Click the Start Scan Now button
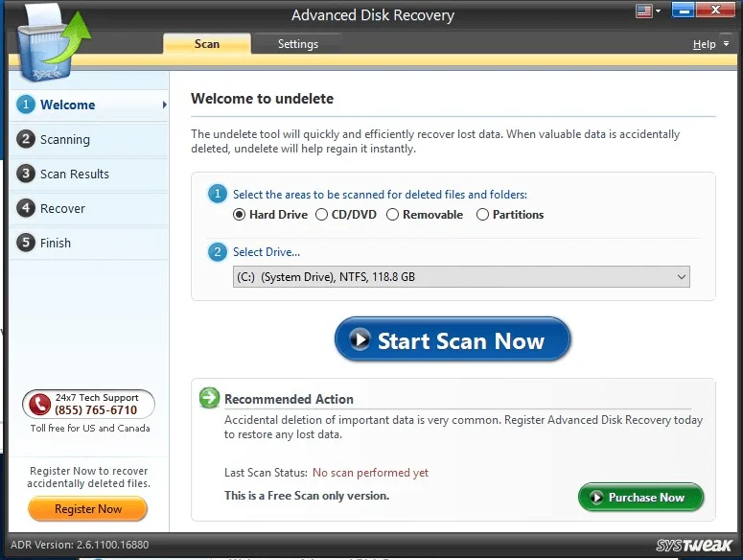743x560 pixels. 453,339
